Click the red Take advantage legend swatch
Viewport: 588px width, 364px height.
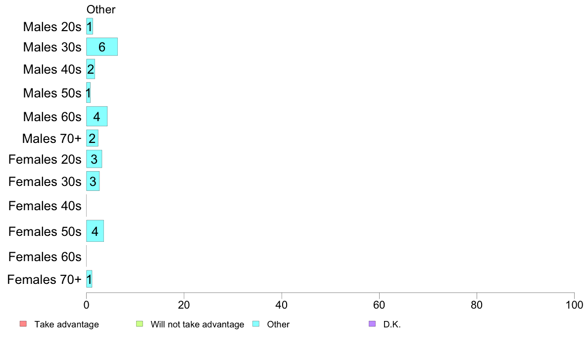[x=23, y=324]
